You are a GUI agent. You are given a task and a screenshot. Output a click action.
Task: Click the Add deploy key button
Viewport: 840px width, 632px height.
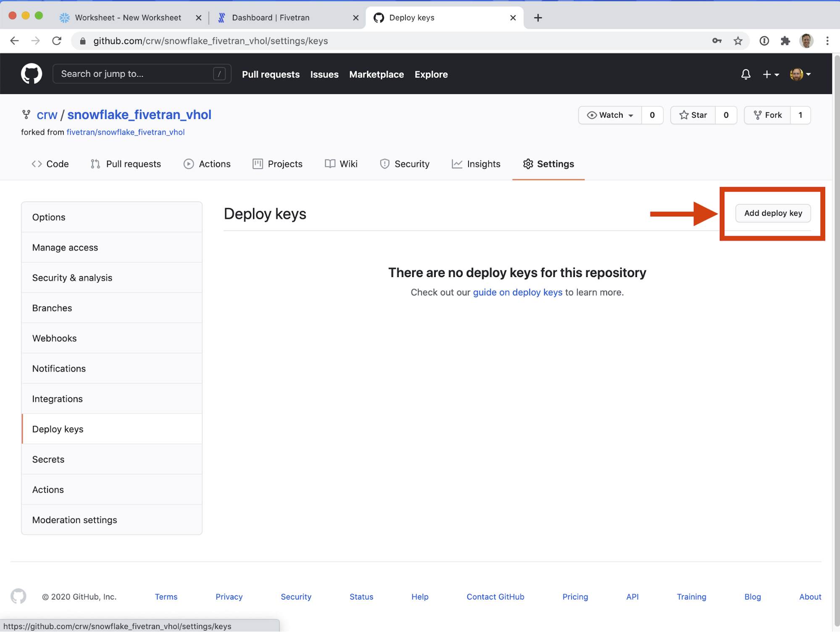pyautogui.click(x=773, y=213)
